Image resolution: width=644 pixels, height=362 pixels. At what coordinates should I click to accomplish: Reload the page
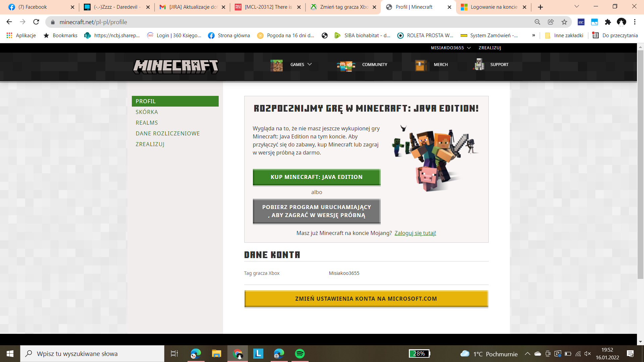[x=36, y=22]
